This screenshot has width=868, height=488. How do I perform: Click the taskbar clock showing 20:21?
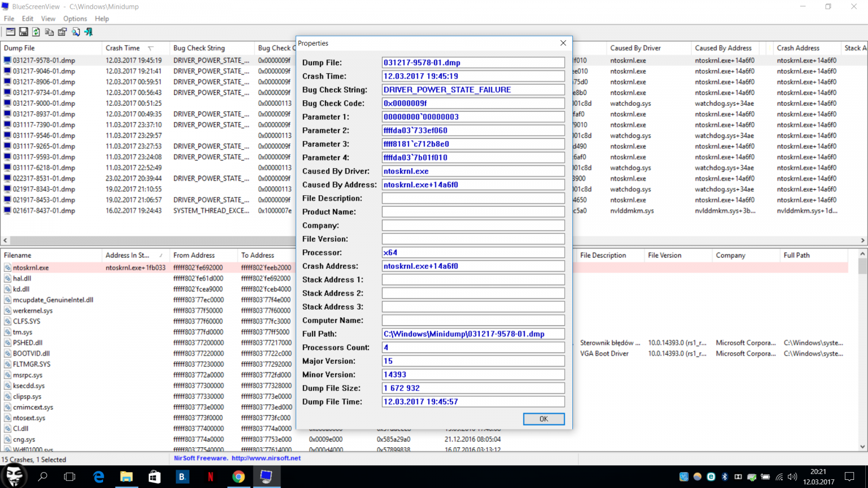click(x=819, y=477)
